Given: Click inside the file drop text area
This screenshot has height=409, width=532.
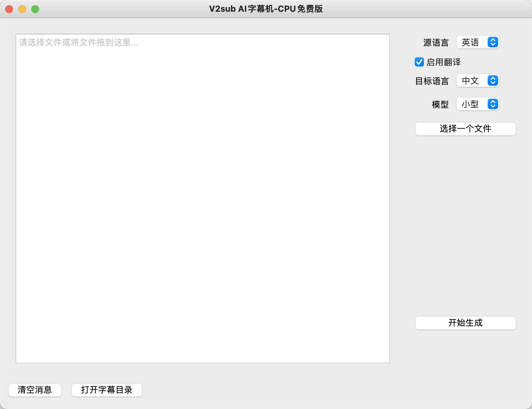Looking at the screenshot, I should pos(203,198).
